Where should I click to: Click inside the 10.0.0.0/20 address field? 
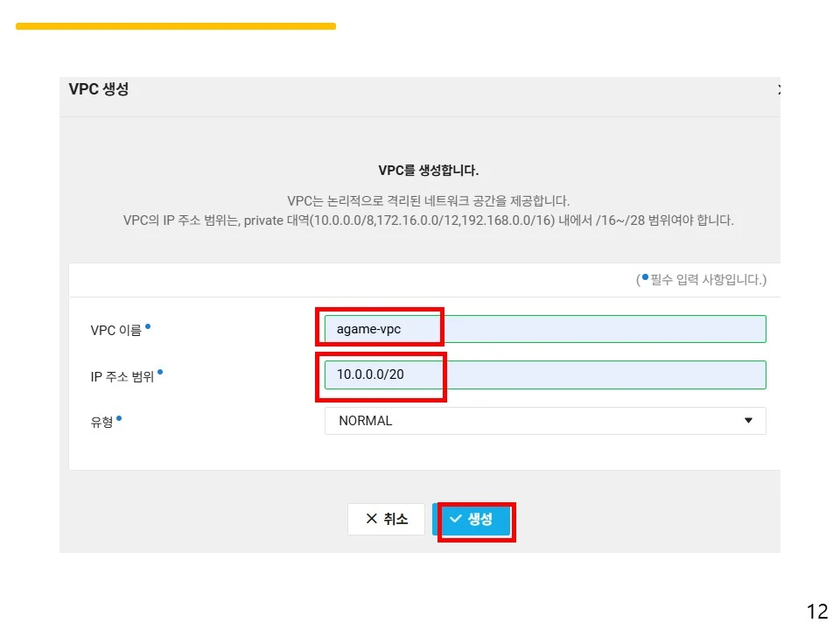pos(542,374)
